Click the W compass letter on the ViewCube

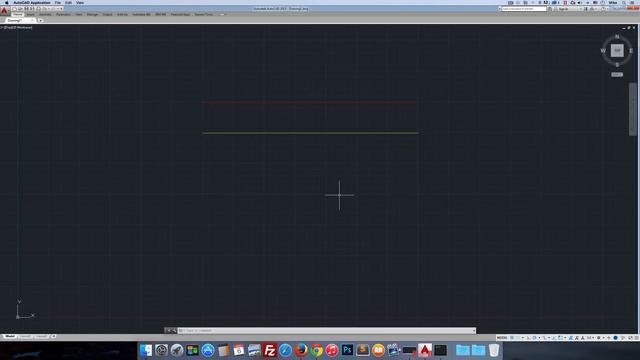603,51
